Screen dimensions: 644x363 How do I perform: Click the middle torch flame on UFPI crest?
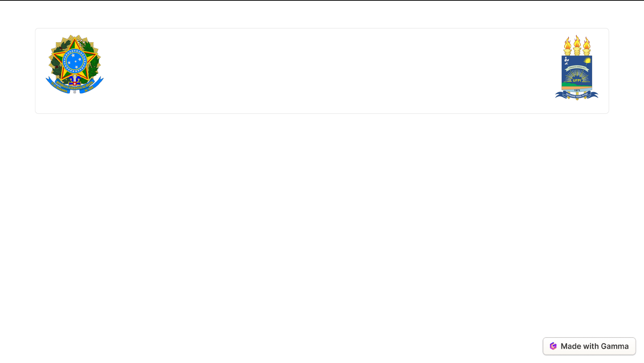[x=577, y=41]
